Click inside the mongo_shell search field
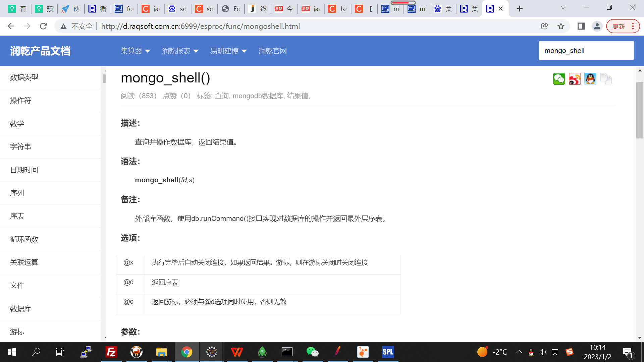 click(x=586, y=50)
